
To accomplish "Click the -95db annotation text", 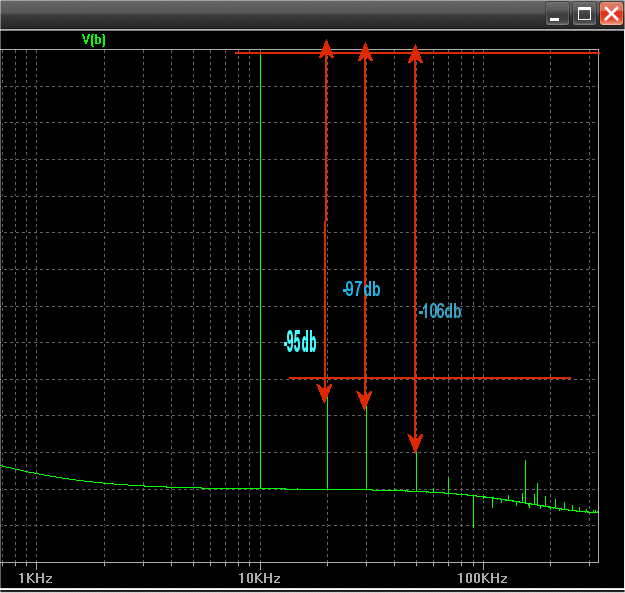I will pos(300,342).
